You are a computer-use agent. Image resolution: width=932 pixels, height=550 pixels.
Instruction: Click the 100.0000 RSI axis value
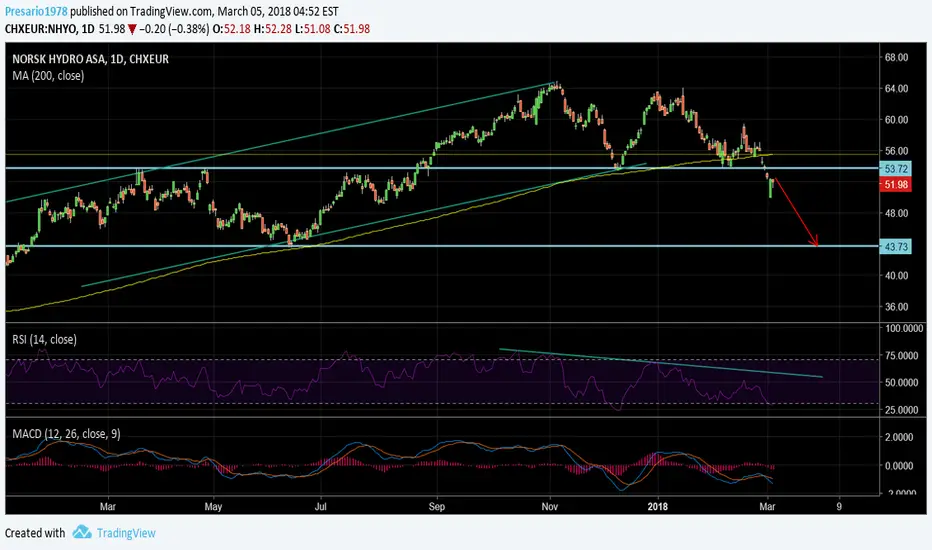[905, 328]
